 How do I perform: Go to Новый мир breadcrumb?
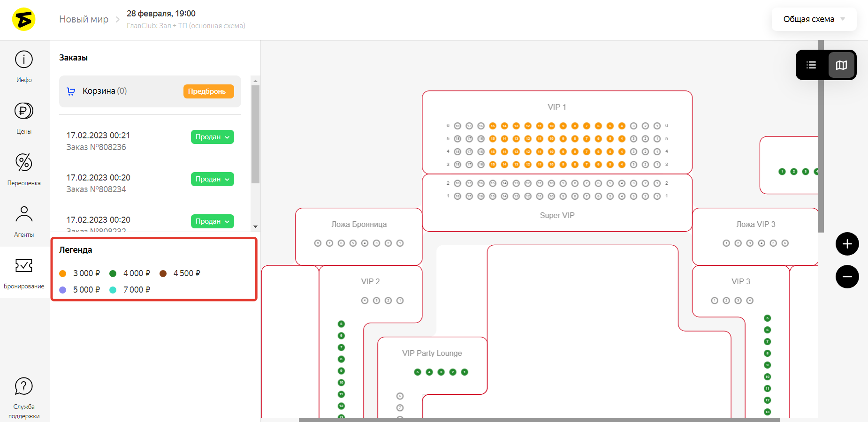[x=84, y=19]
